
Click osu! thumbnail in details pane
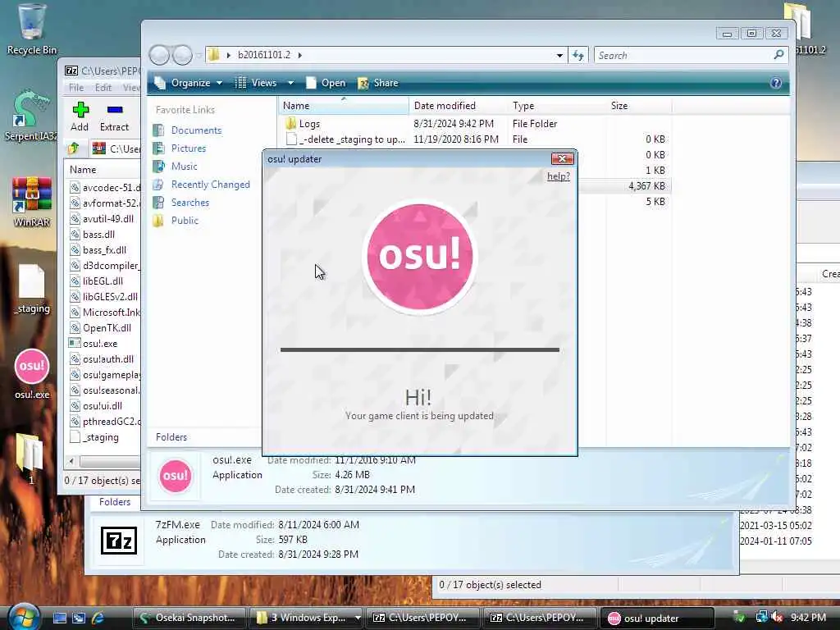tap(176, 476)
